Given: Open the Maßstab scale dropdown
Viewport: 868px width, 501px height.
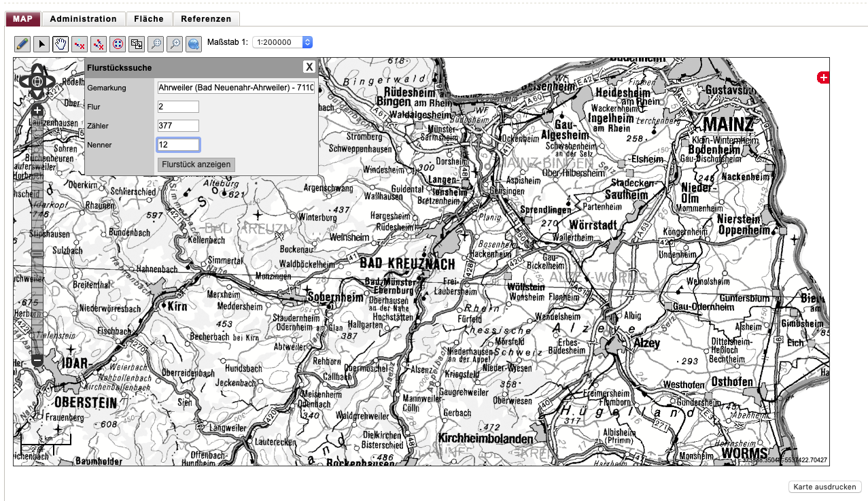Looking at the screenshot, I should click(282, 42).
